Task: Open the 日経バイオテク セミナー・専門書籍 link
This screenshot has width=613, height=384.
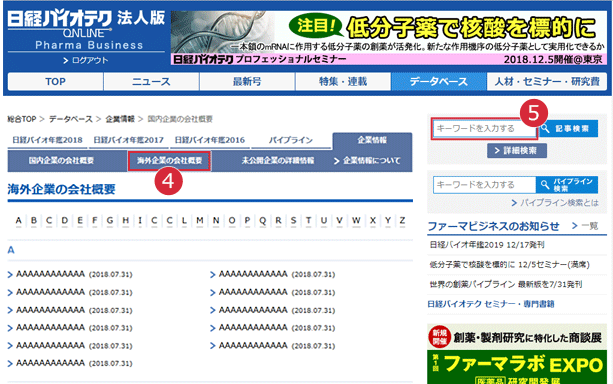Action: 491,304
